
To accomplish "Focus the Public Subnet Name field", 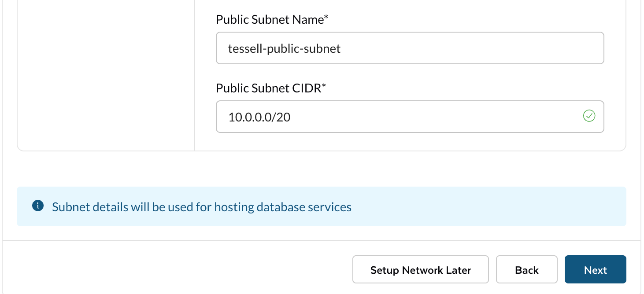I will point(410,48).
